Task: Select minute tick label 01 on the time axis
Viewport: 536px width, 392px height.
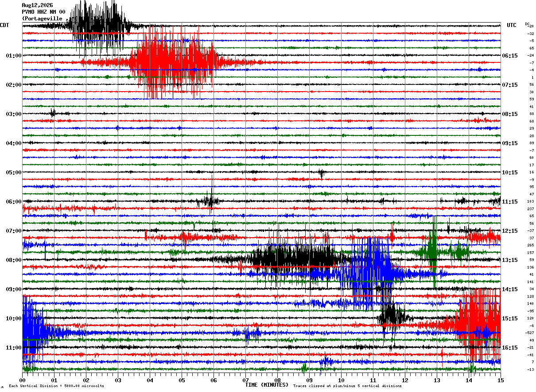Action: pos(54,380)
